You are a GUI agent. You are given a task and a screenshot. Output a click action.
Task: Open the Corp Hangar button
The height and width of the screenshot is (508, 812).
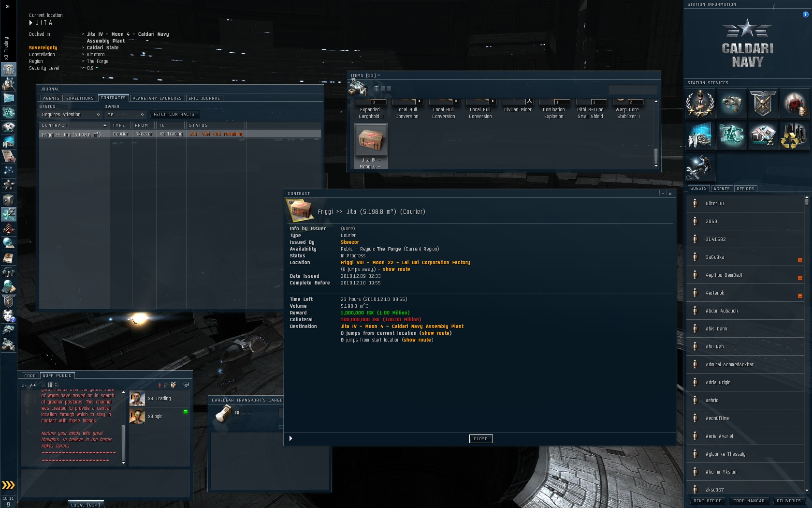(749, 501)
